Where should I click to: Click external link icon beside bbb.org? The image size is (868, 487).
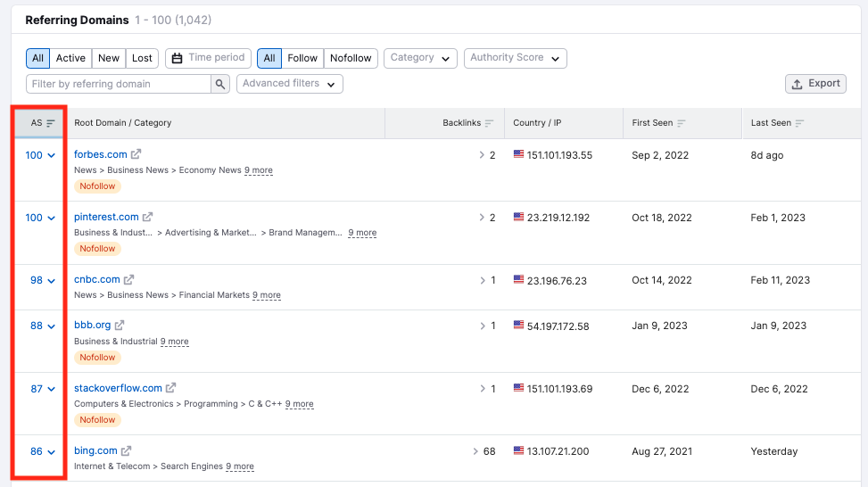point(120,326)
